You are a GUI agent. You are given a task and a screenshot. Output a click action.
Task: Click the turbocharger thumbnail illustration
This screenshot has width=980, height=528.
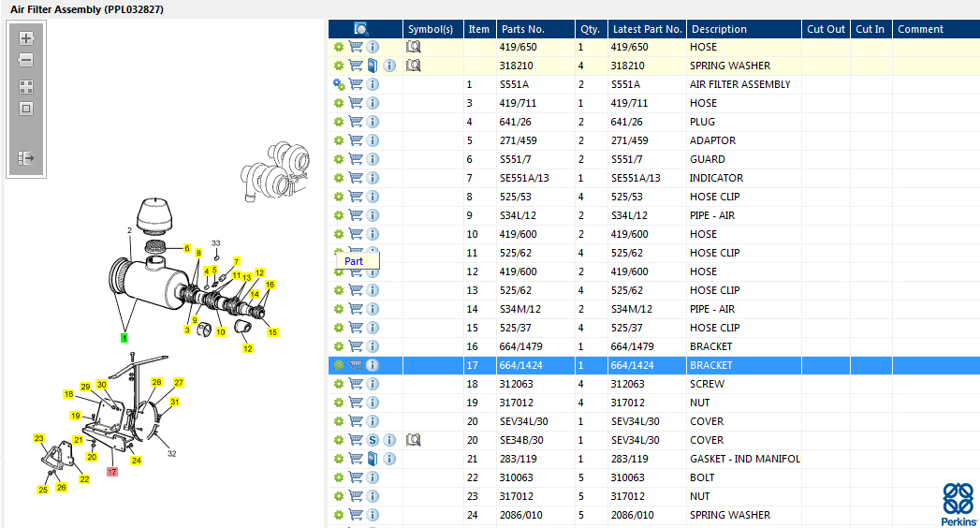pos(275,171)
